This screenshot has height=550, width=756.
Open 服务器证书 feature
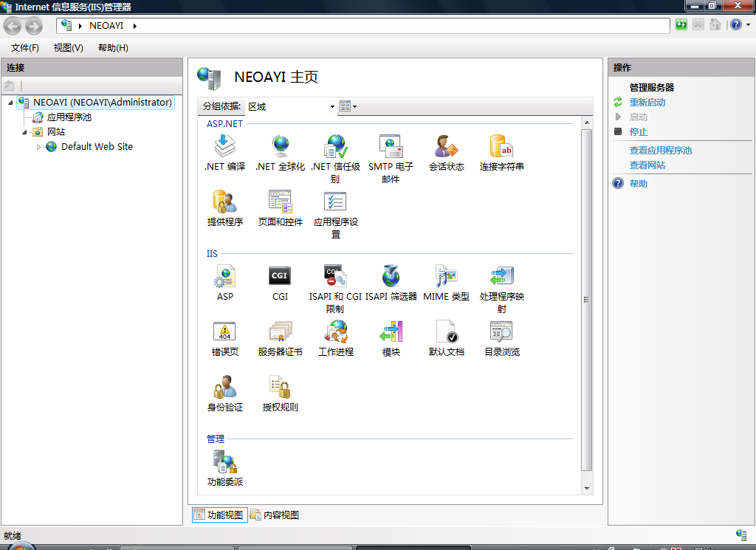pyautogui.click(x=280, y=338)
